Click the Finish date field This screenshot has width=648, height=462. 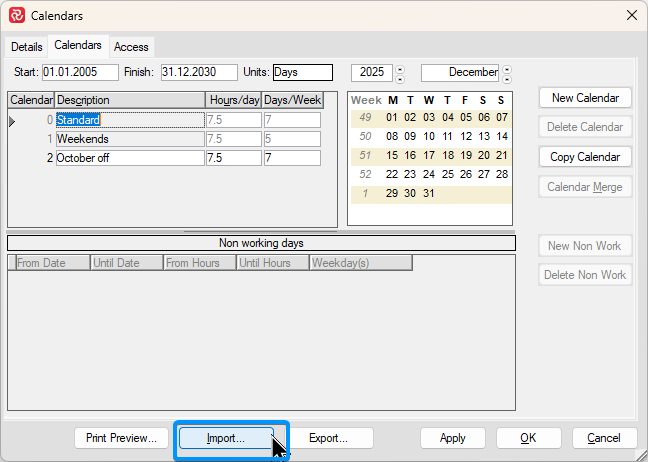198,72
